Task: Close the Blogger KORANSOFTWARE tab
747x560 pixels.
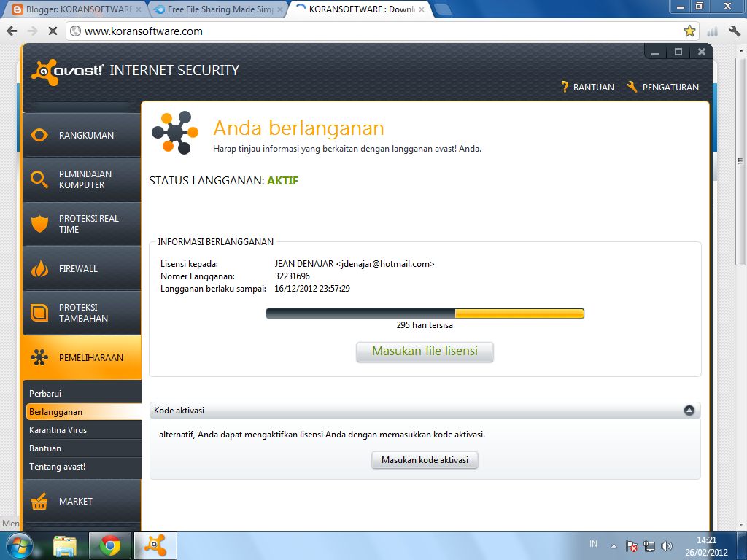Action: tap(138, 9)
